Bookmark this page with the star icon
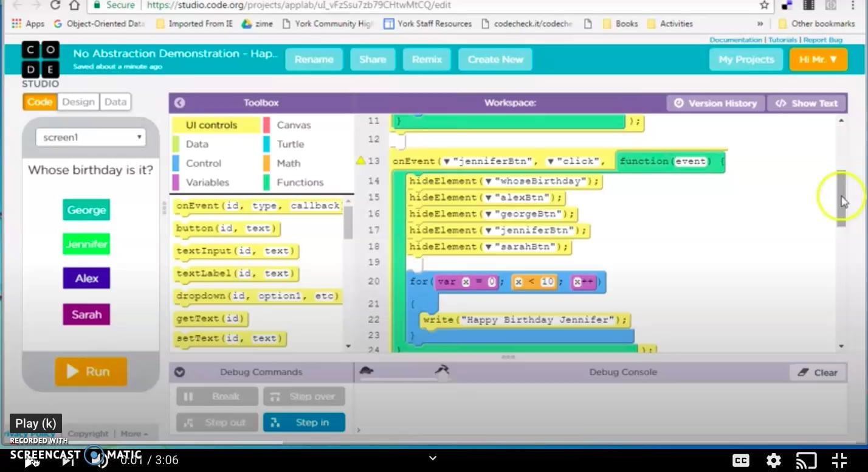The width and height of the screenshot is (868, 472). point(764,5)
